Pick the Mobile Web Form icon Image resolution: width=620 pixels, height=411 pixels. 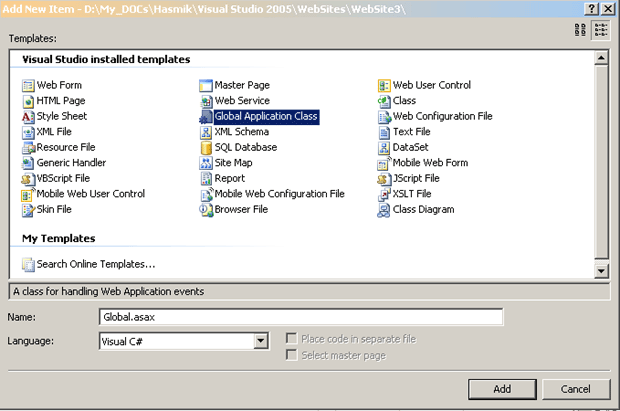[x=384, y=163]
